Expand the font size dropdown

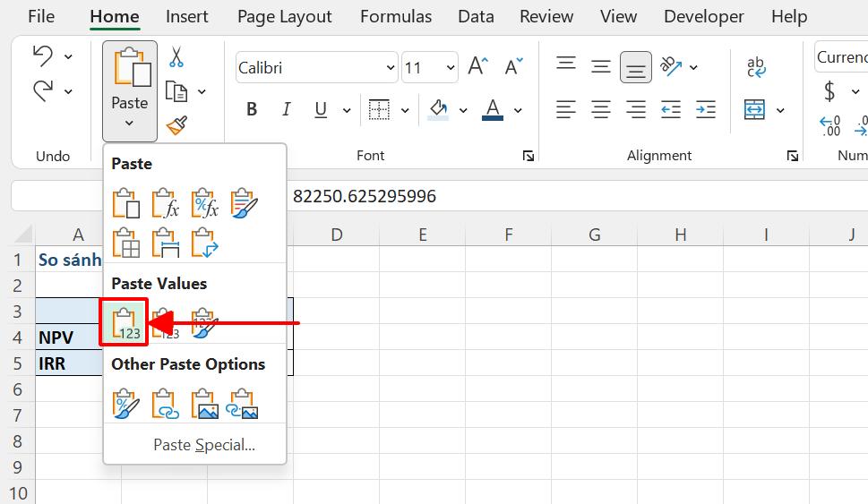click(449, 68)
